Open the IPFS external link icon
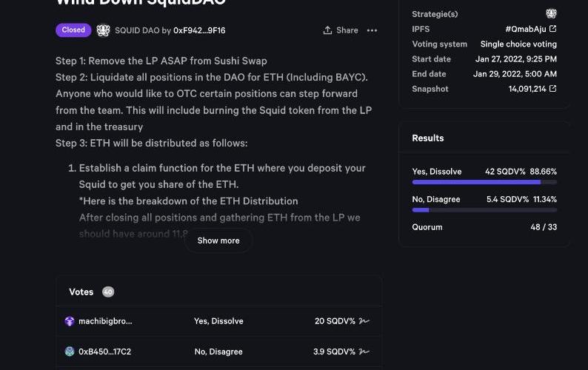Image resolution: width=588 pixels, height=370 pixels. [x=553, y=29]
